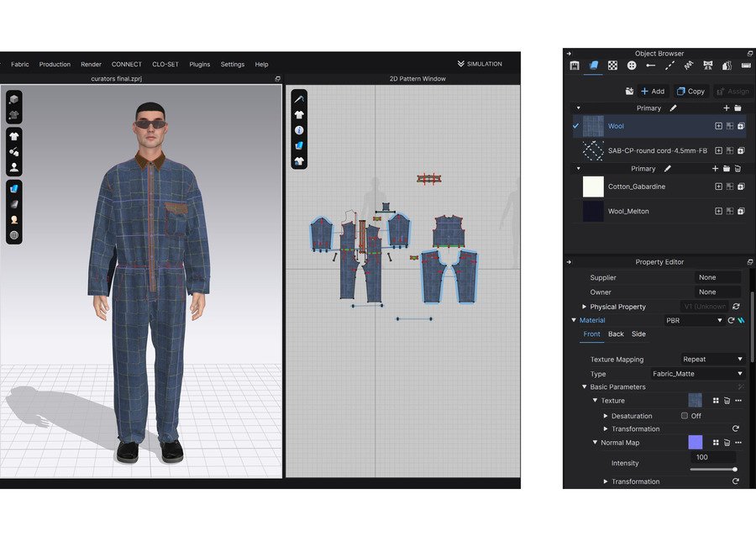
Task: Click the pencil edit icon beside first Primary
Action: pyautogui.click(x=673, y=108)
